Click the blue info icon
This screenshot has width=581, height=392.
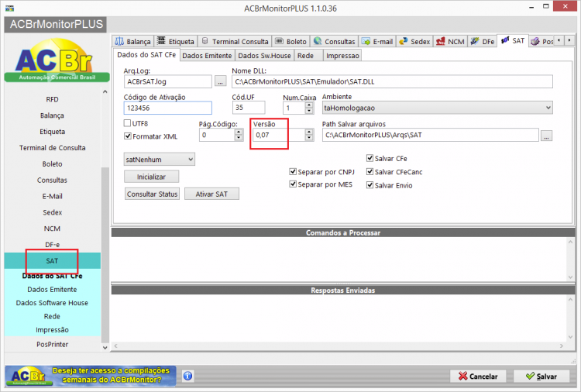pyautogui.click(x=188, y=376)
